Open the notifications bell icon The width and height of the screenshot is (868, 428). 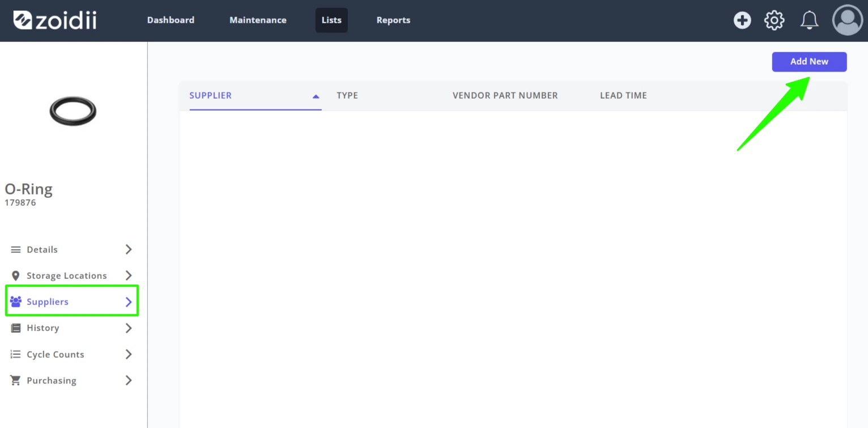[x=809, y=20]
